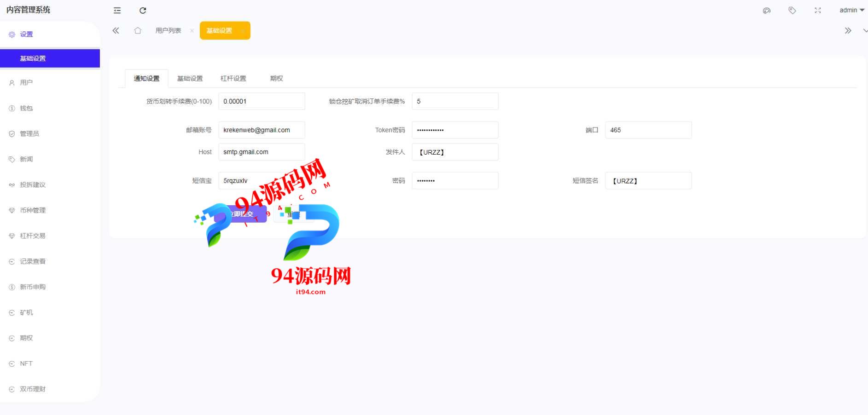
Task: Click the 密码 password field
Action: (455, 181)
